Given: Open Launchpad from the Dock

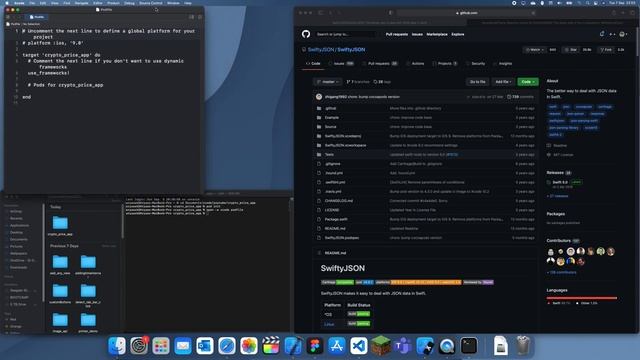Looking at the screenshot, I should coord(161,346).
